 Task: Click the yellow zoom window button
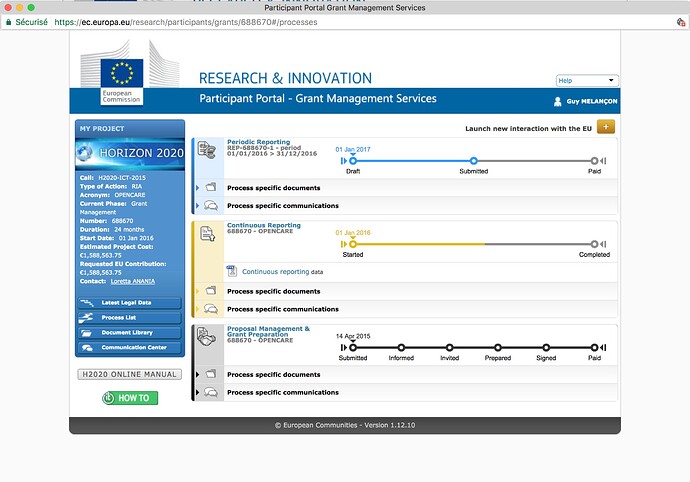(x=19, y=7)
